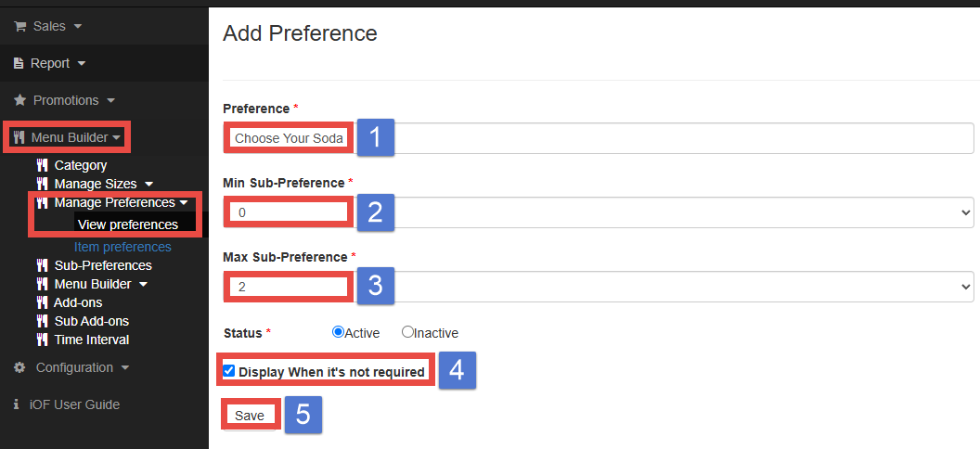Click the Report document icon

[19, 63]
